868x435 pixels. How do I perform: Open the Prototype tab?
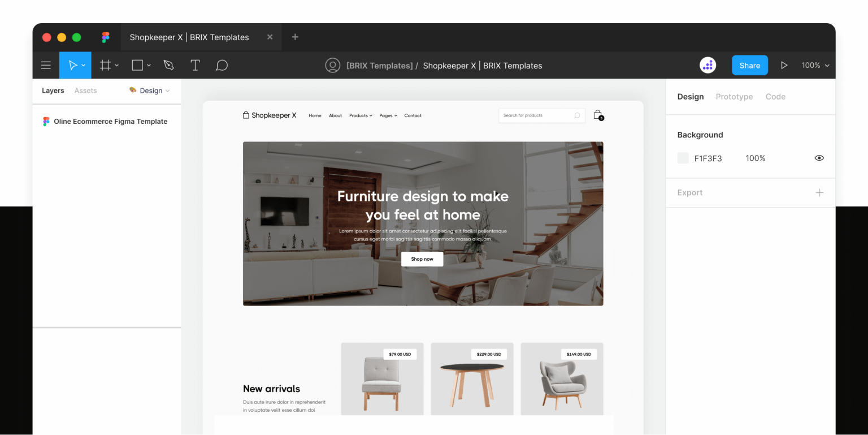(x=734, y=96)
